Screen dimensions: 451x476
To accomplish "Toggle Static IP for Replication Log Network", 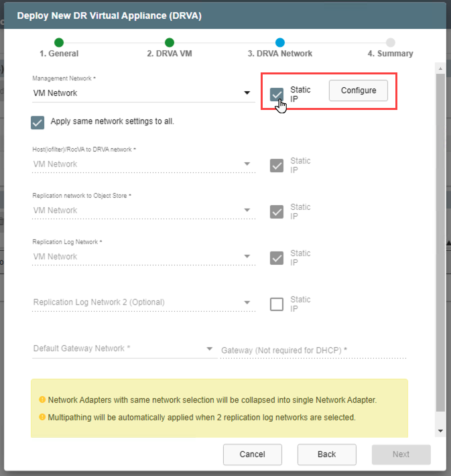I will [277, 258].
